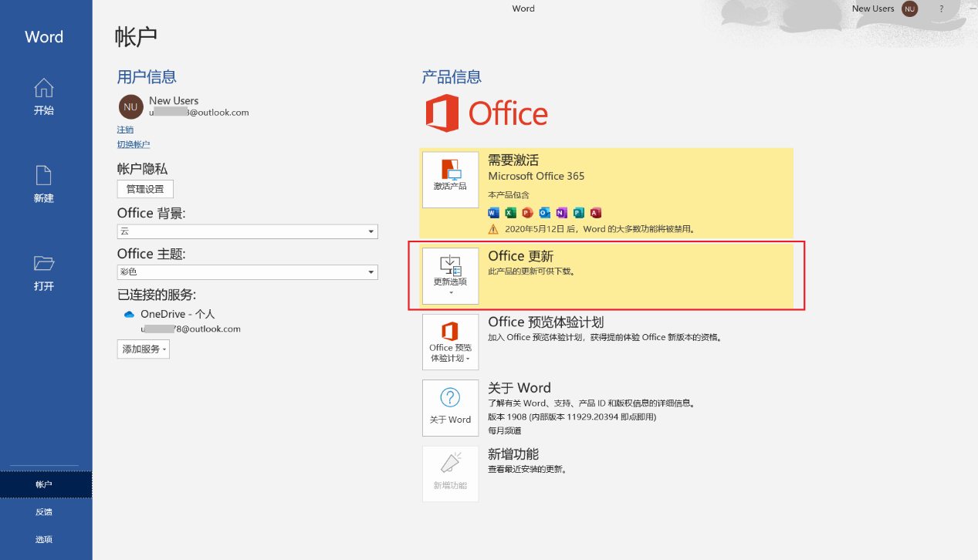Click the New Users profile picture under 用户信息
This screenshot has width=978, height=560.
pyautogui.click(x=130, y=106)
